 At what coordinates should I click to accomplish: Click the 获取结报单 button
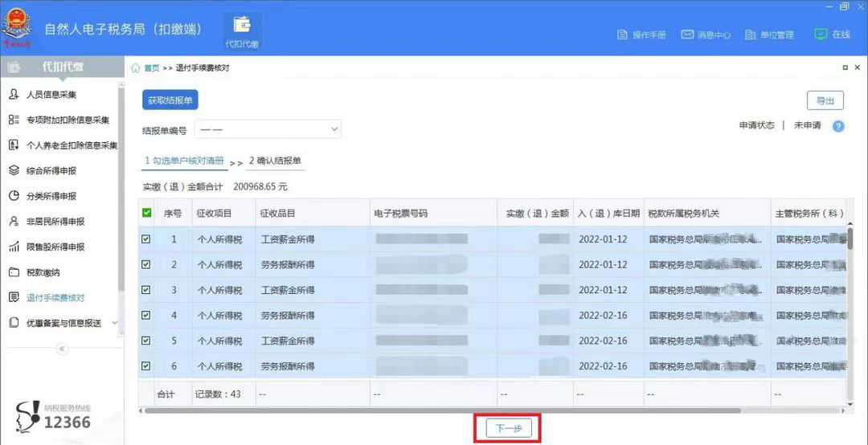170,100
